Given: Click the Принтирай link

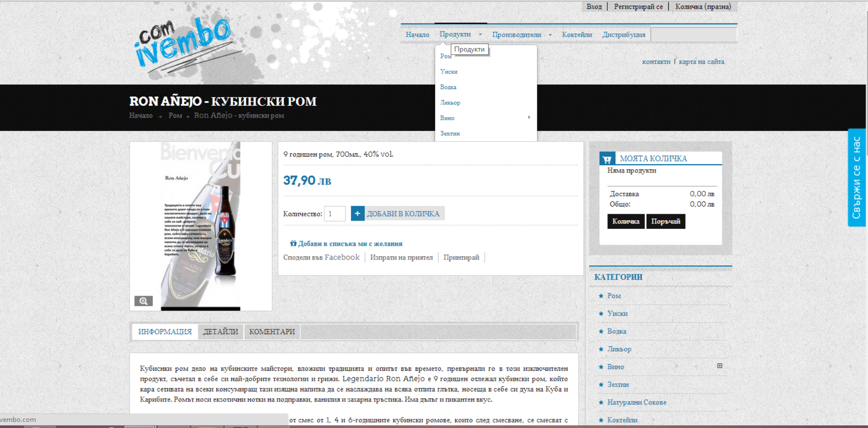Looking at the screenshot, I should point(461,257).
